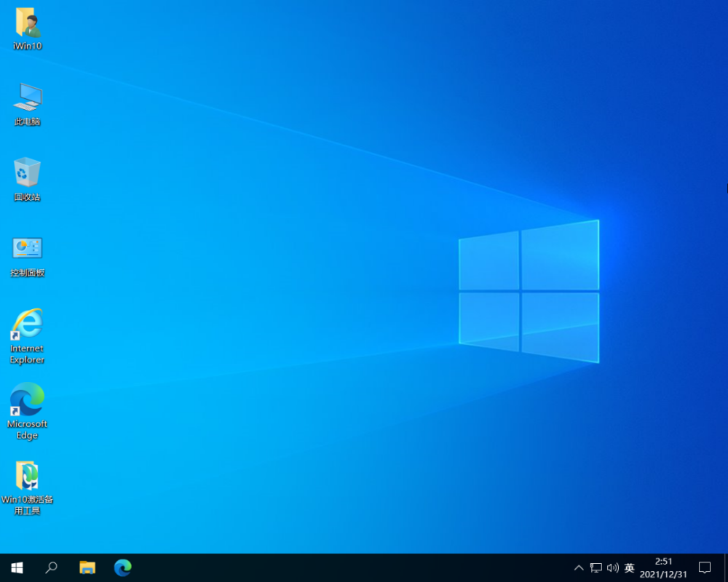This screenshot has height=582, width=728.
Task: Open the Action Center notifications icon
Action: pyautogui.click(x=705, y=567)
